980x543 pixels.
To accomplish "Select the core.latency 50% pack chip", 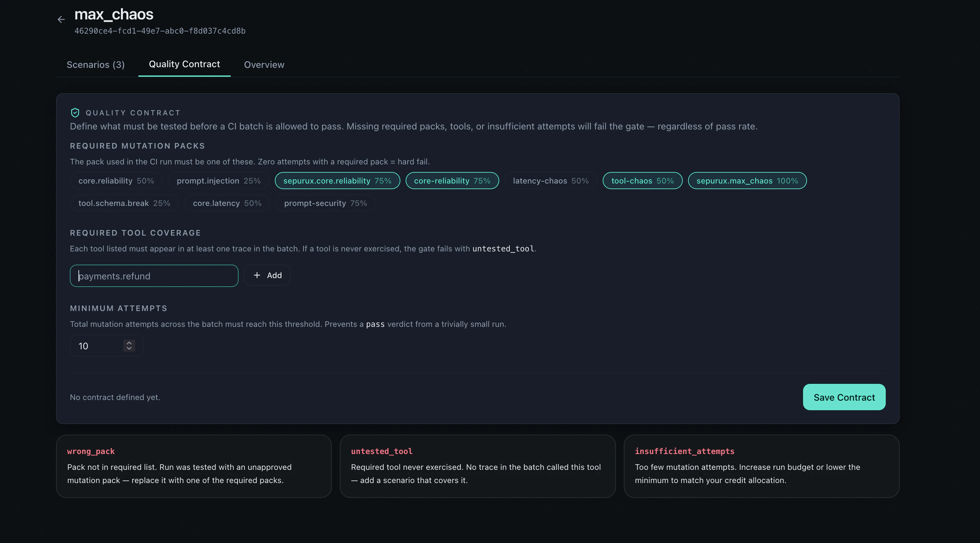I will 227,203.
